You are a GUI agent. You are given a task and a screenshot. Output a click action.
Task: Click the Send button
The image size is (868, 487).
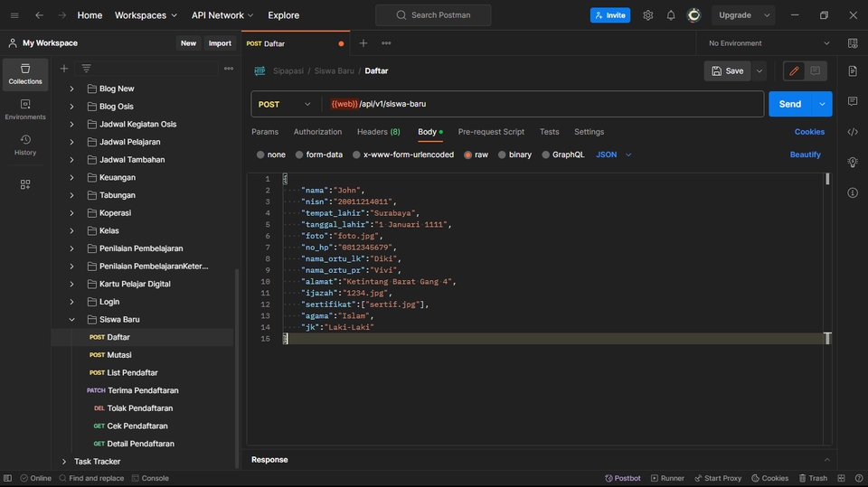point(789,104)
